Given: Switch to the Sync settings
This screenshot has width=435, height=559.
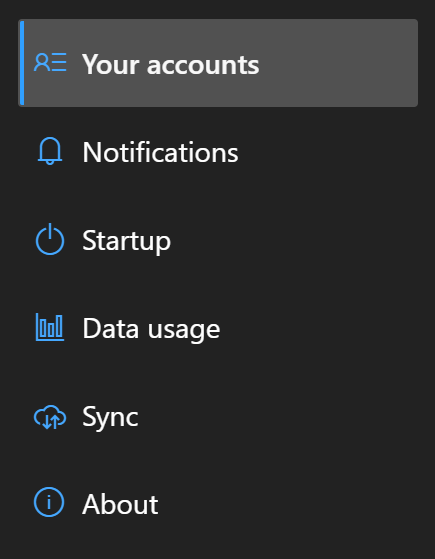Looking at the screenshot, I should pyautogui.click(x=218, y=415).
